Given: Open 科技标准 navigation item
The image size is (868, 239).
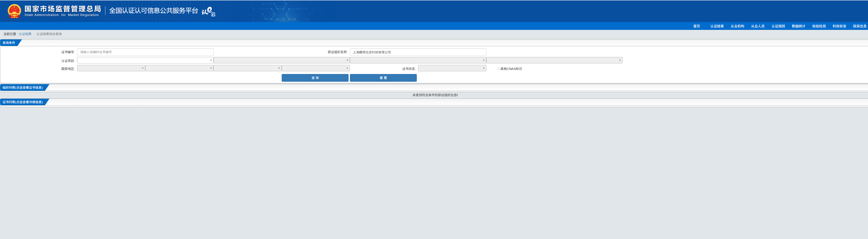Looking at the screenshot, I should click(839, 26).
